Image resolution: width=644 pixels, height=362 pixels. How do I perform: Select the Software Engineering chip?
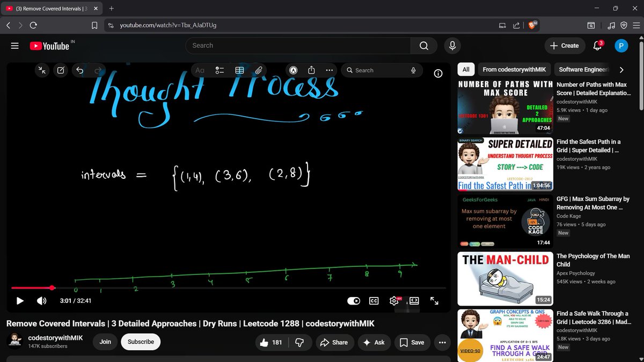point(584,69)
